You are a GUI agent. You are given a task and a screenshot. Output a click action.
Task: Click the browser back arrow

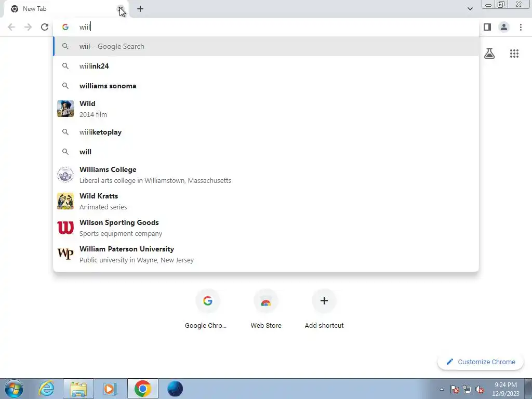11,27
